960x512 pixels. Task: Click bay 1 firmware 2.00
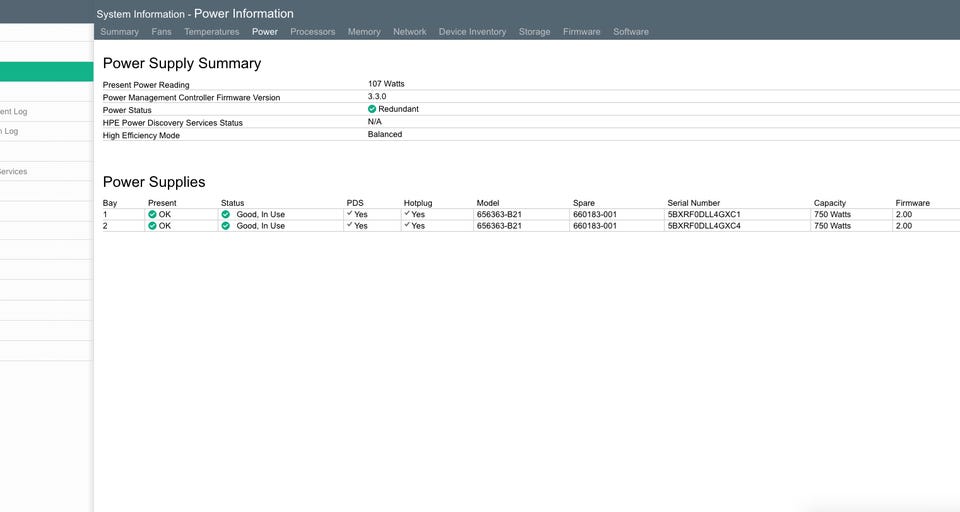point(904,214)
